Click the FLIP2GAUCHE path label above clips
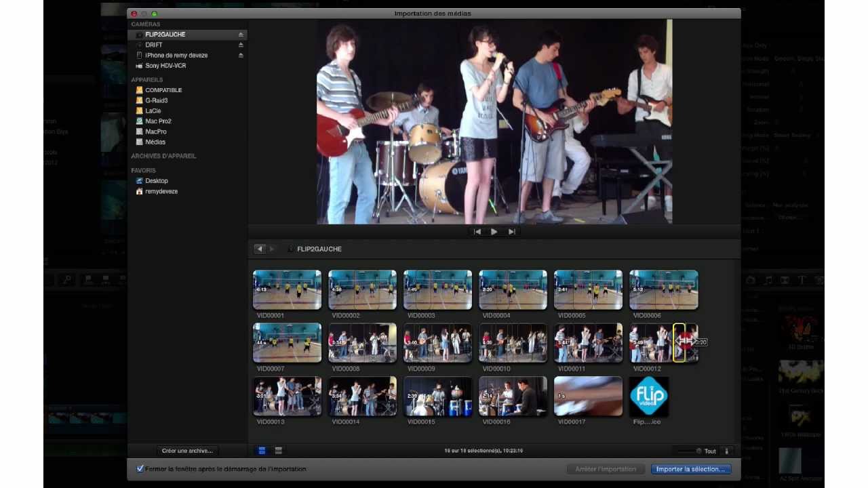The width and height of the screenshot is (868, 488). (319, 249)
